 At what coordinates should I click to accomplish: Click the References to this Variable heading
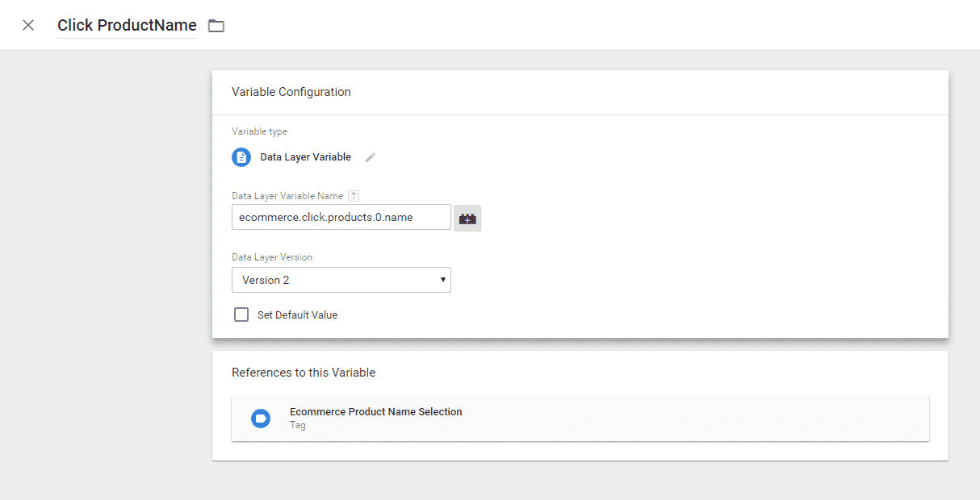point(304,373)
